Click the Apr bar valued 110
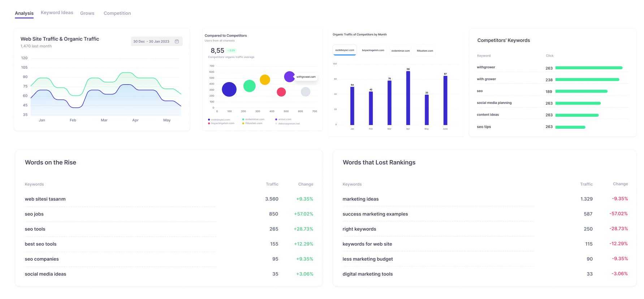 [408, 98]
